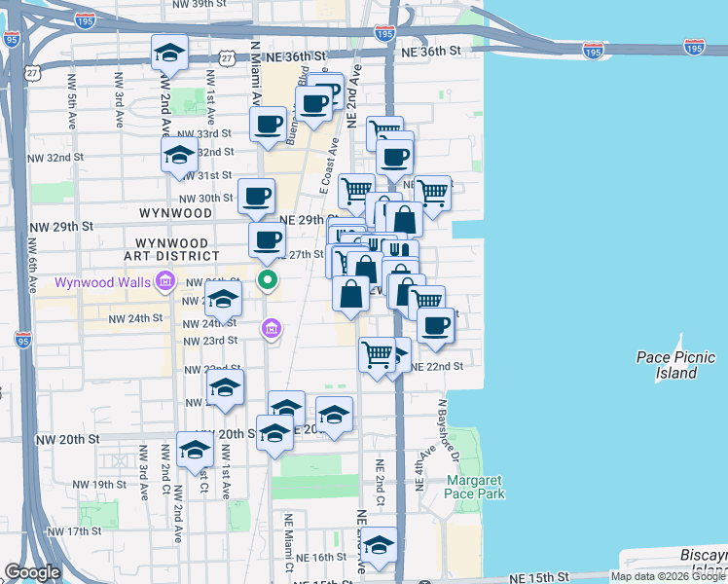Screen dimensions: 728x584
Task: Click the WYNWOOD ART DISTRICT label
Action: coord(171,250)
